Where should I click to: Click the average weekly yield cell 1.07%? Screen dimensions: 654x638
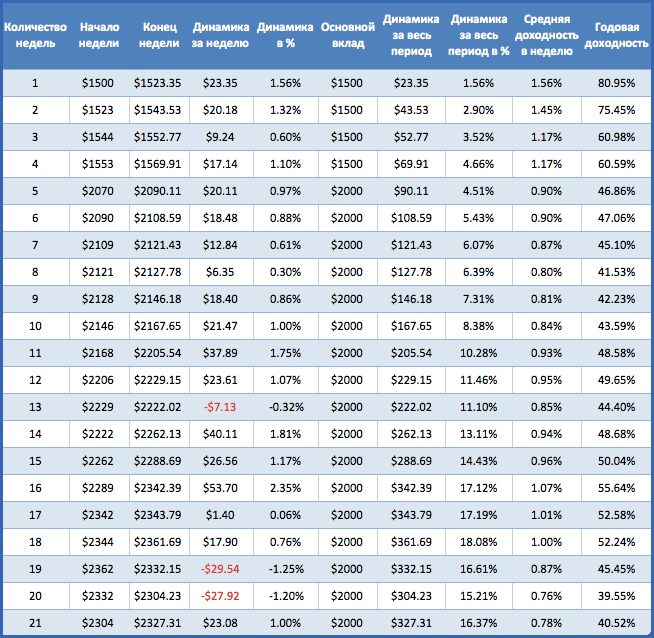click(546, 488)
